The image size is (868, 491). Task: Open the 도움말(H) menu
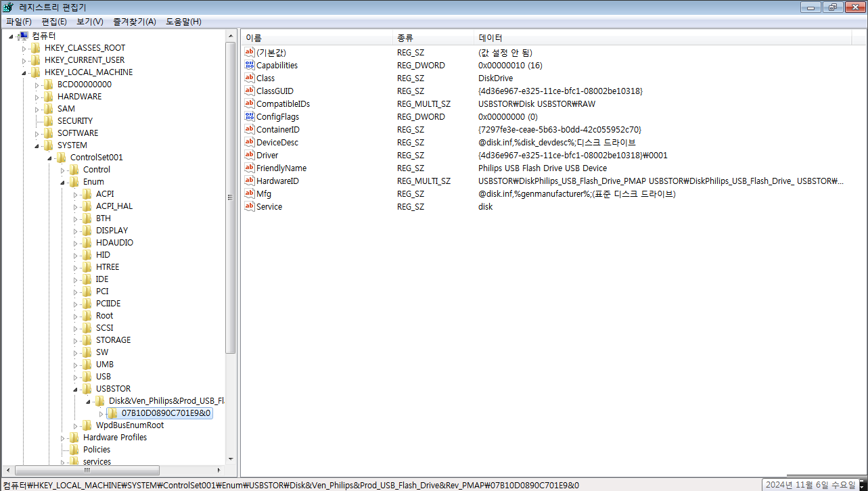[183, 22]
